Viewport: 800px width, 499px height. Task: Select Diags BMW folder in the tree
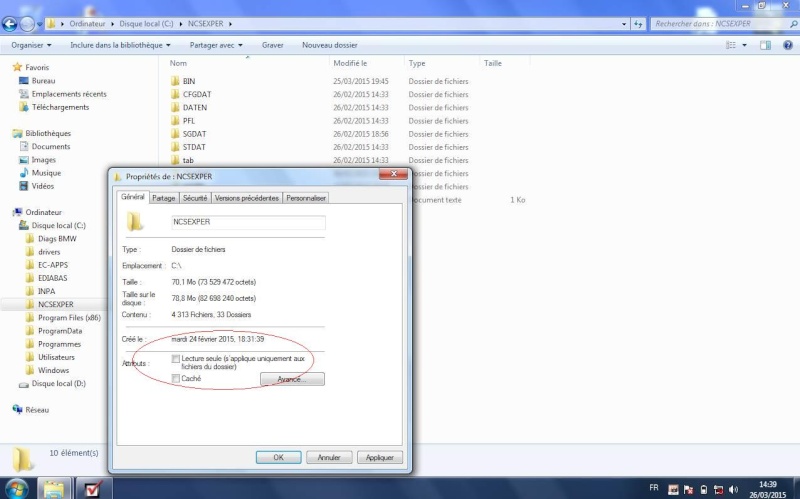57,239
